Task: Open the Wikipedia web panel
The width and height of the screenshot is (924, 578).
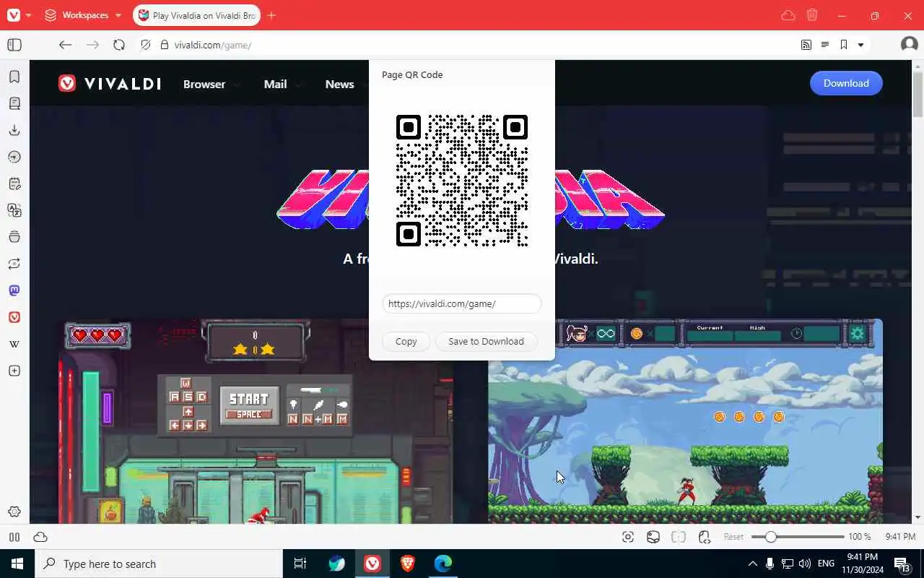Action: point(14,344)
